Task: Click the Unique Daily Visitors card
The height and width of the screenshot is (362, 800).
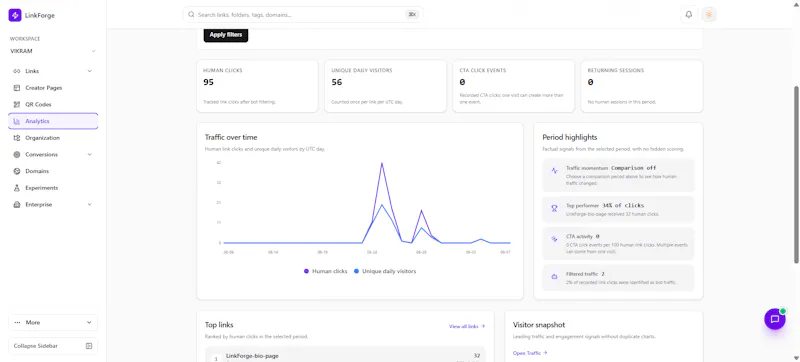Action: (385, 86)
